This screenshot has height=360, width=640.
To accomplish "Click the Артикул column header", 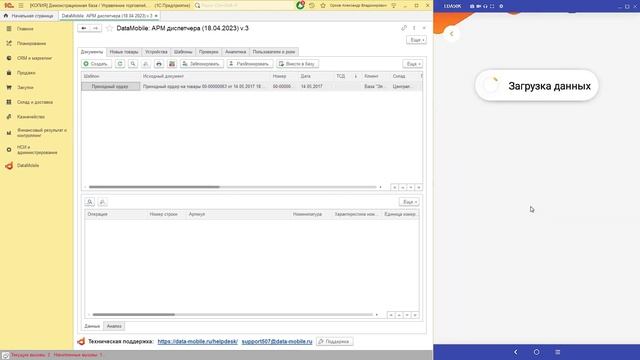I will tap(238, 214).
